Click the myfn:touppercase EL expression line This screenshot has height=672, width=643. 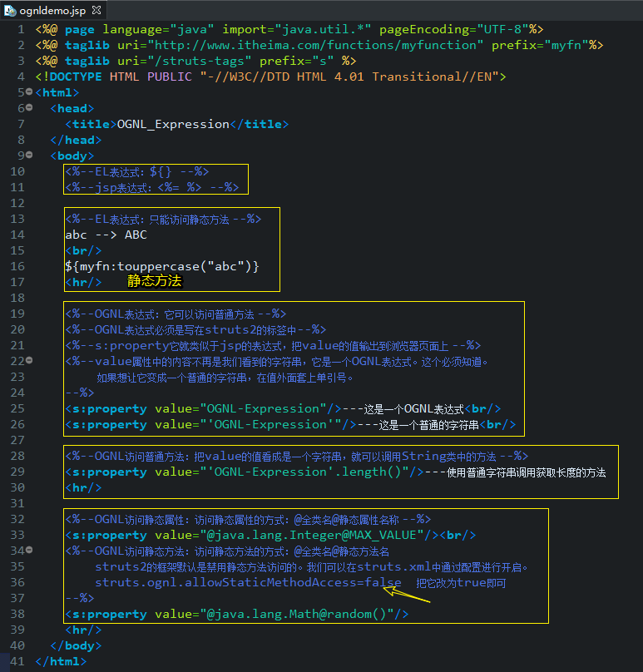click(x=162, y=267)
